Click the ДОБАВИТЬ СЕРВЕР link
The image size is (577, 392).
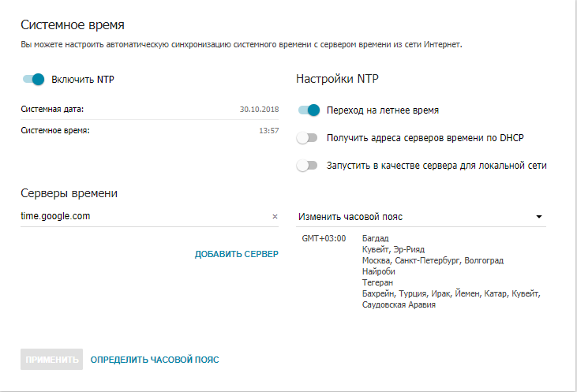tap(237, 254)
